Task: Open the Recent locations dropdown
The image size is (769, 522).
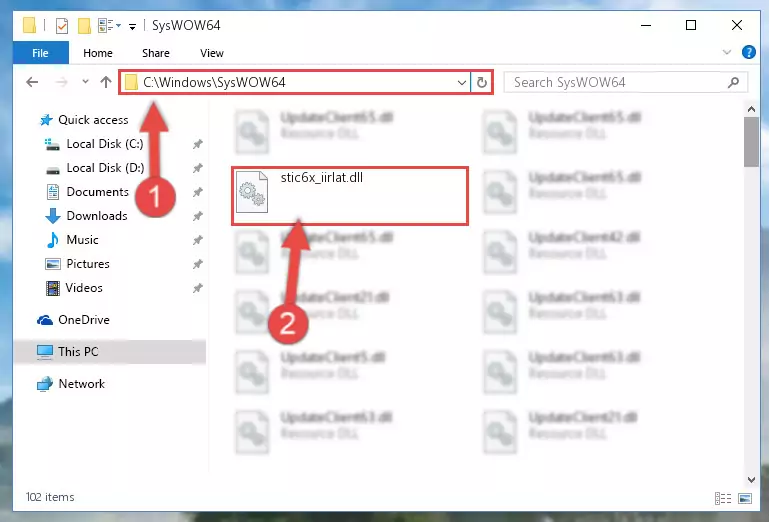Action: 85,82
